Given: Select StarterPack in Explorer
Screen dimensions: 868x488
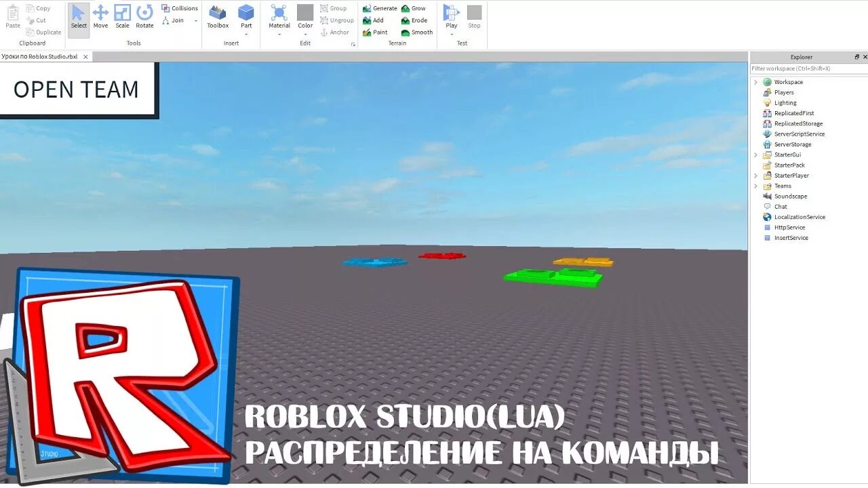Looking at the screenshot, I should [x=789, y=165].
